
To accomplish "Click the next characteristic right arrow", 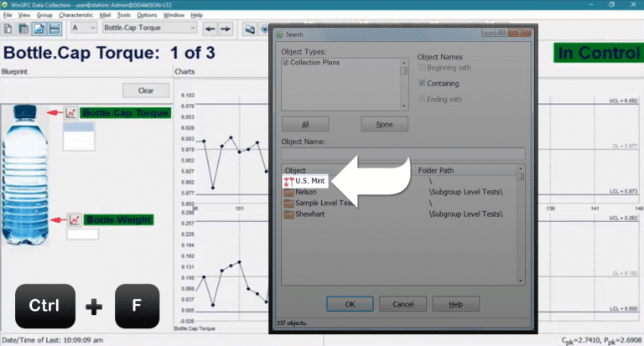I will click(226, 28).
